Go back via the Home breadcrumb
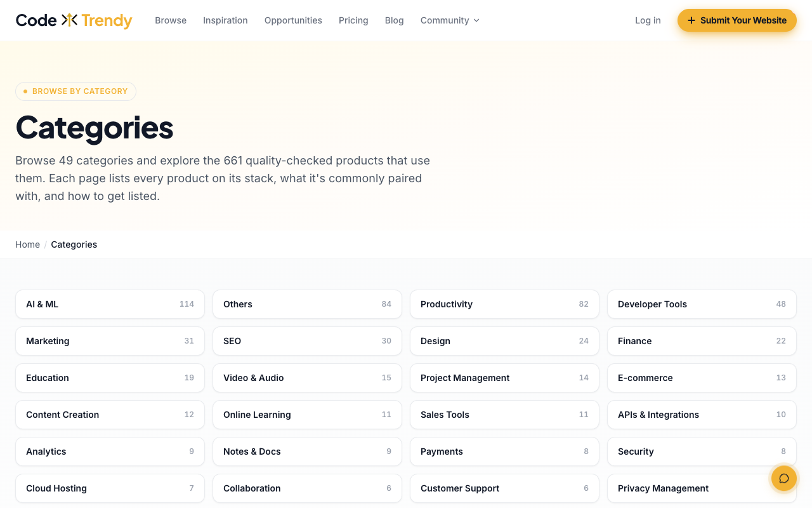This screenshot has height=508, width=812. pos(27,244)
